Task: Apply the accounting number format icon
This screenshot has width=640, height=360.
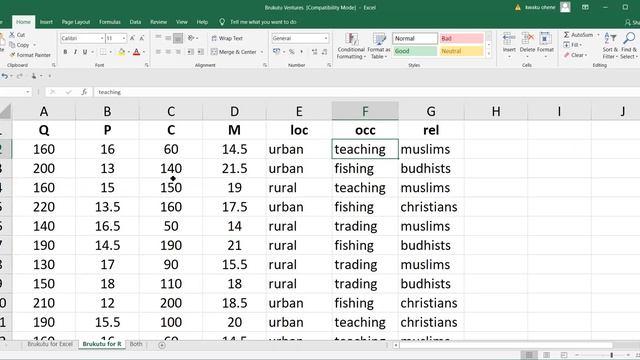Action: pyautogui.click(x=276, y=51)
